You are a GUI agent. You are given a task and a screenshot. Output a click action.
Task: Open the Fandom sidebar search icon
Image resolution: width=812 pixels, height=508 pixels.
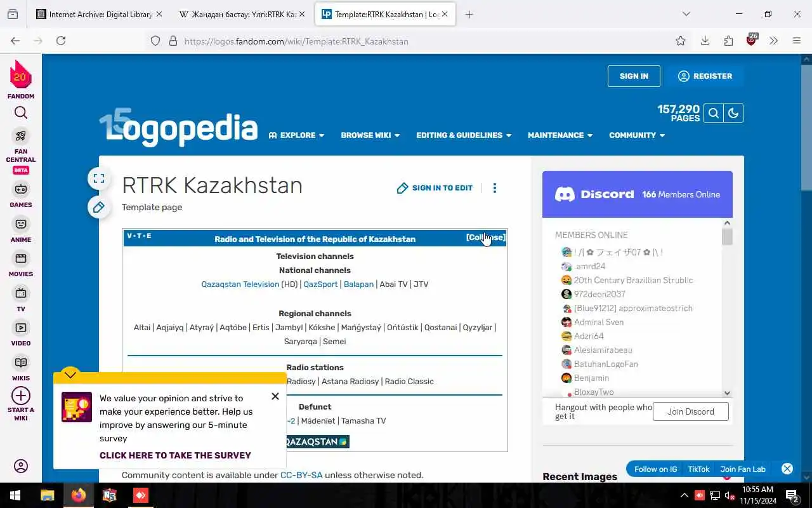[21, 113]
